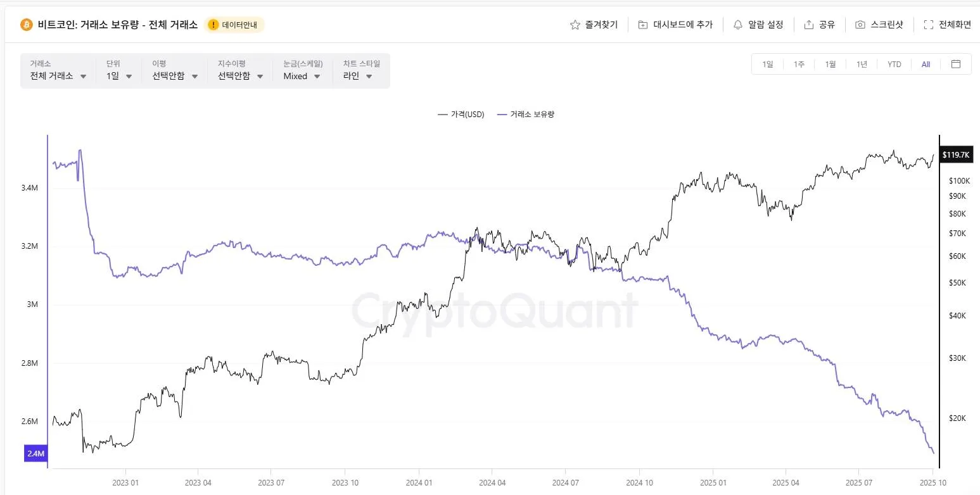
Task: Click the 알람 설정 bell icon
Action: tap(738, 25)
